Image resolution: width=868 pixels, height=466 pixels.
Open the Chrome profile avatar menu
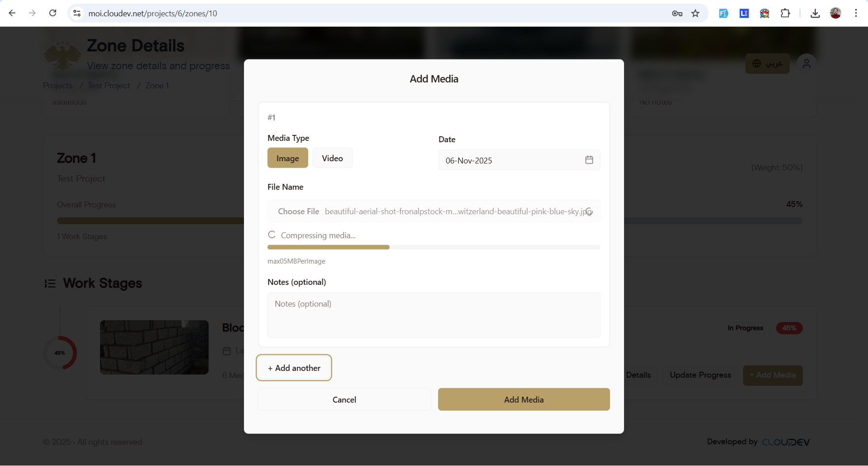point(835,13)
